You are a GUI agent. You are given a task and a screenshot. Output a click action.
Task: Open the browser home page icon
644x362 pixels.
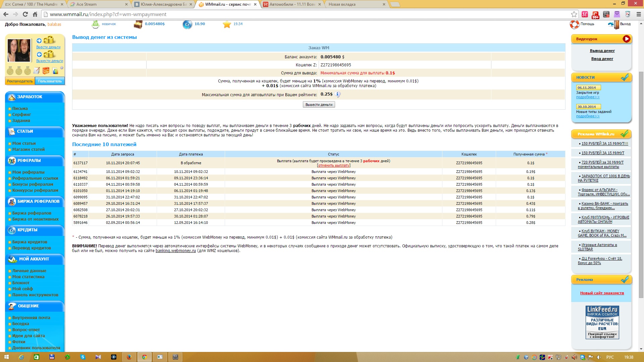click(35, 14)
